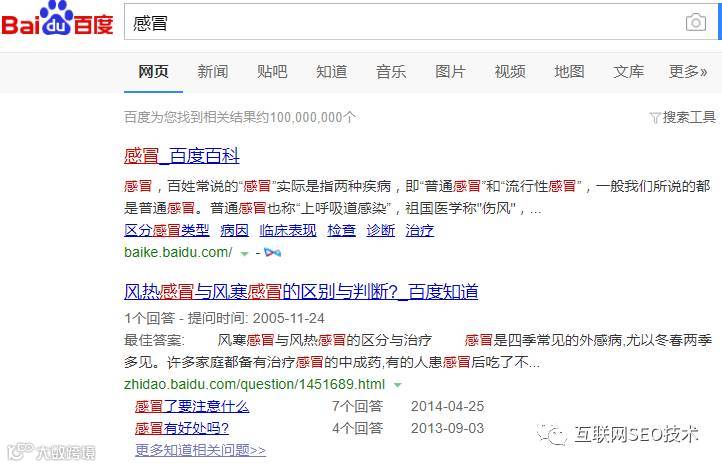Click the zhidao.baidu.com/question/1451689.html URL
722x467 pixels.
254,384
